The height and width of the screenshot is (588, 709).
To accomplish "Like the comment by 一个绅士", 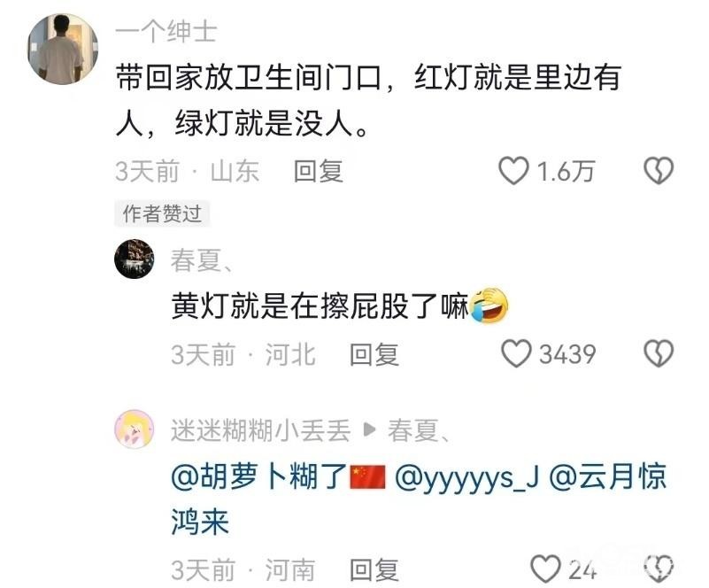I will (513, 171).
